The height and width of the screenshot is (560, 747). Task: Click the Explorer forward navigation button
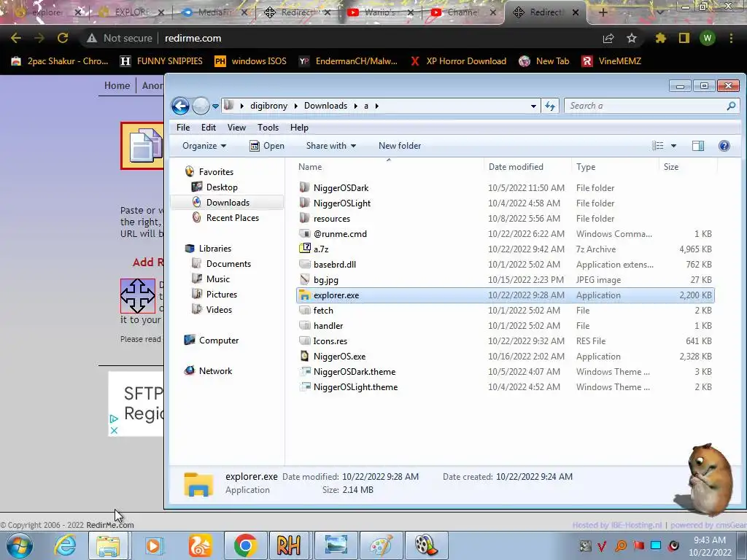tap(201, 106)
